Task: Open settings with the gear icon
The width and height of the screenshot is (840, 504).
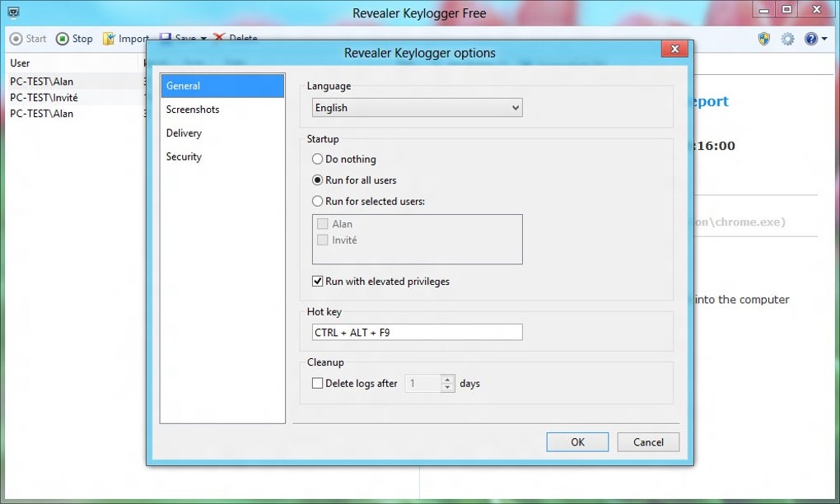Action: 787,39
